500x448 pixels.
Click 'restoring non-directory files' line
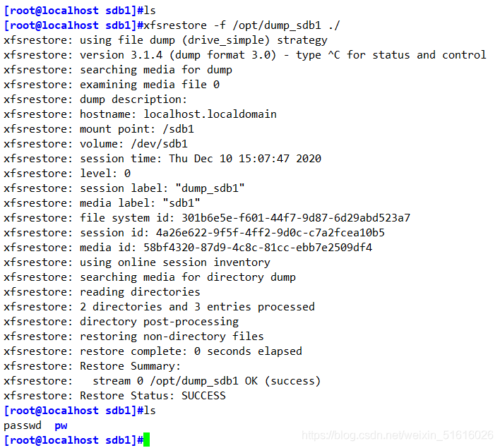(133, 337)
